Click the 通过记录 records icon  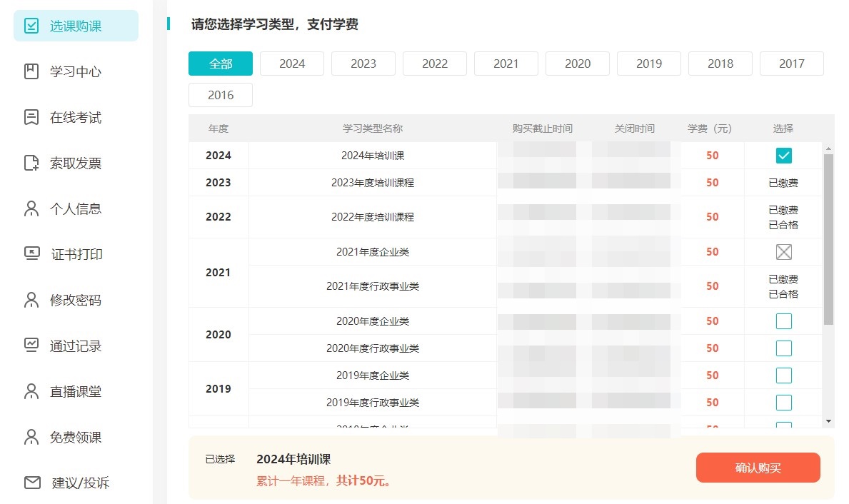(x=31, y=345)
